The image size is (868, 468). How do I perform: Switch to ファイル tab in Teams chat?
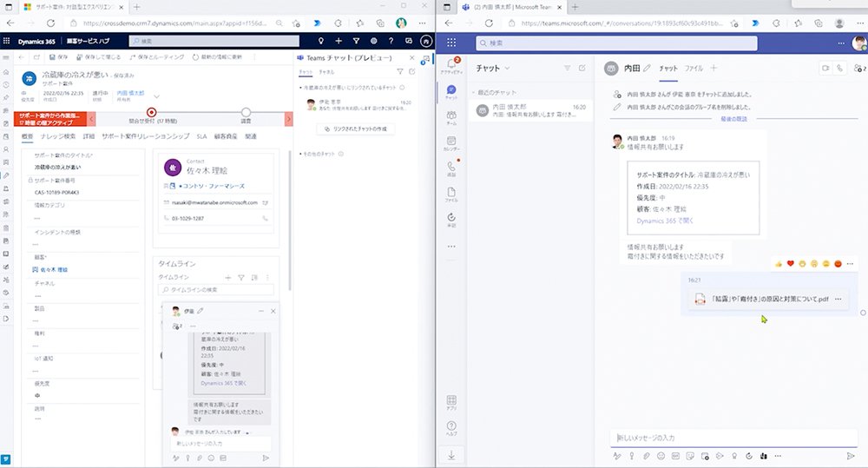pos(694,68)
